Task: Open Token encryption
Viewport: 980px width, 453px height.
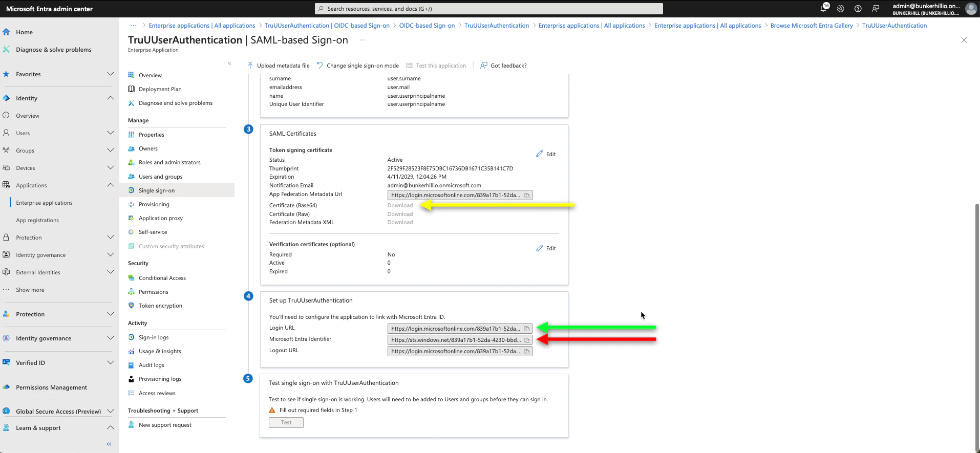Action: (160, 306)
